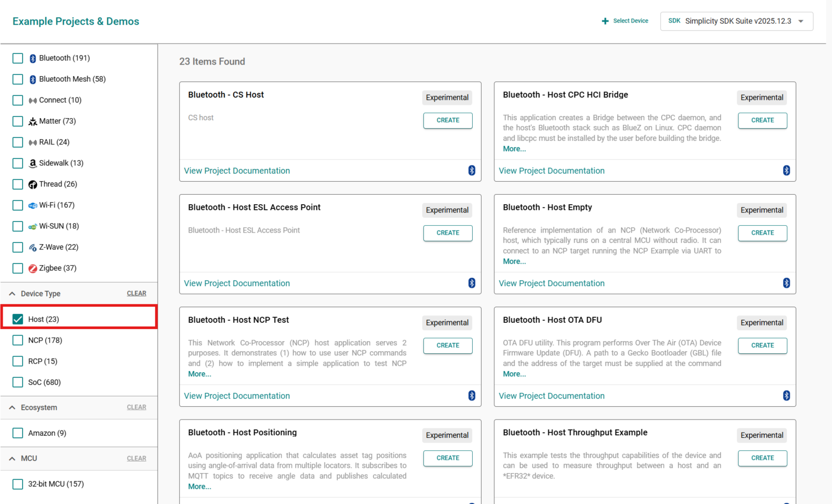Click the Amazon Sidewalk icon

click(x=33, y=163)
